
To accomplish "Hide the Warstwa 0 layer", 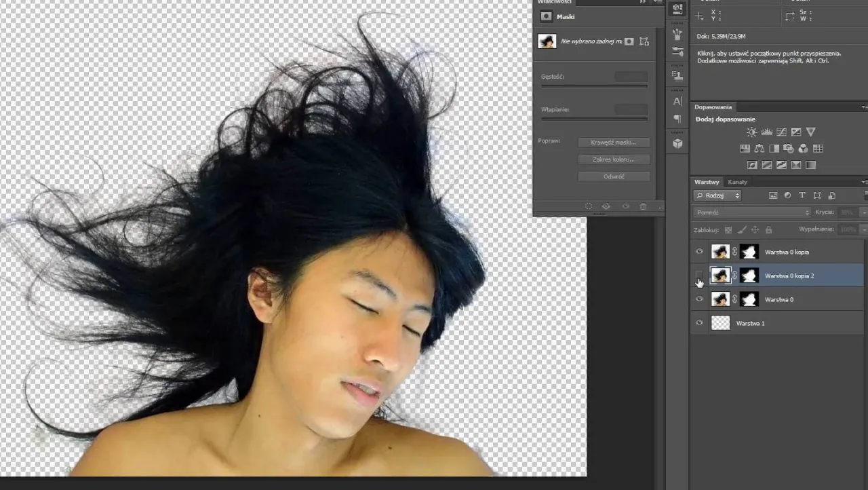I will click(x=699, y=299).
